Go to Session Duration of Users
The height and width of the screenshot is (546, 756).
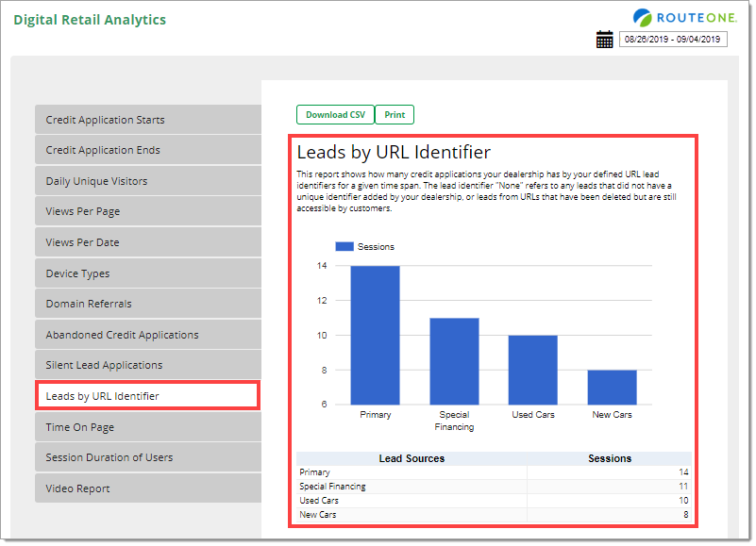147,457
